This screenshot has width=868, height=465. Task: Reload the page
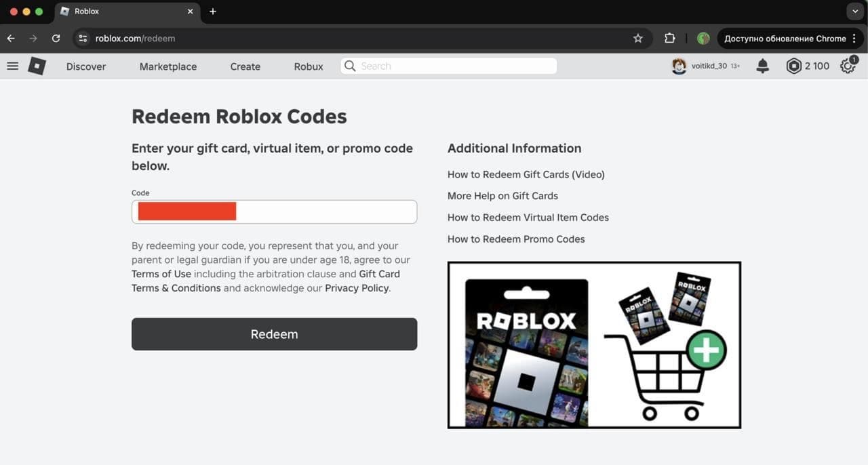pos(56,39)
